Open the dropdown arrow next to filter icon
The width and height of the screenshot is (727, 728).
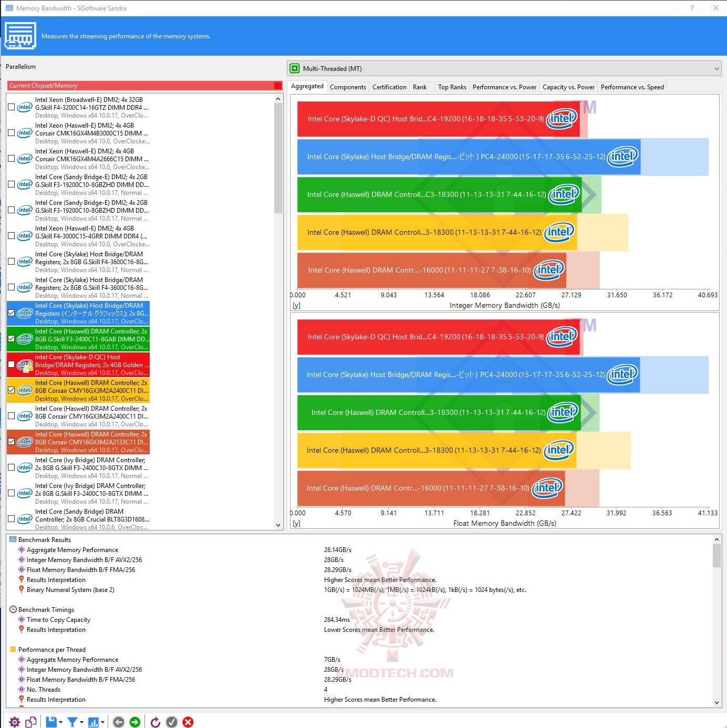point(81,723)
